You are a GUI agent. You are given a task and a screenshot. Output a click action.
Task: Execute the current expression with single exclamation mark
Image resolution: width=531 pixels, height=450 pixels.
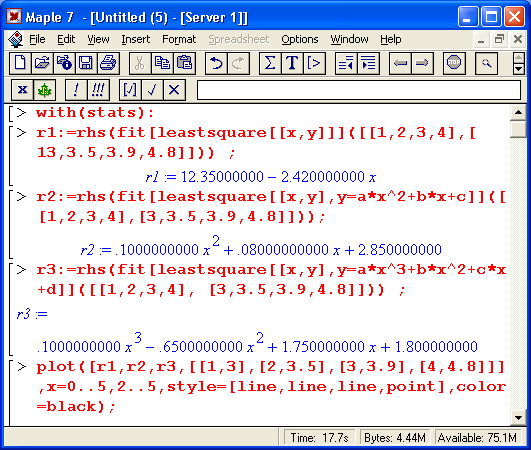pyautogui.click(x=76, y=90)
